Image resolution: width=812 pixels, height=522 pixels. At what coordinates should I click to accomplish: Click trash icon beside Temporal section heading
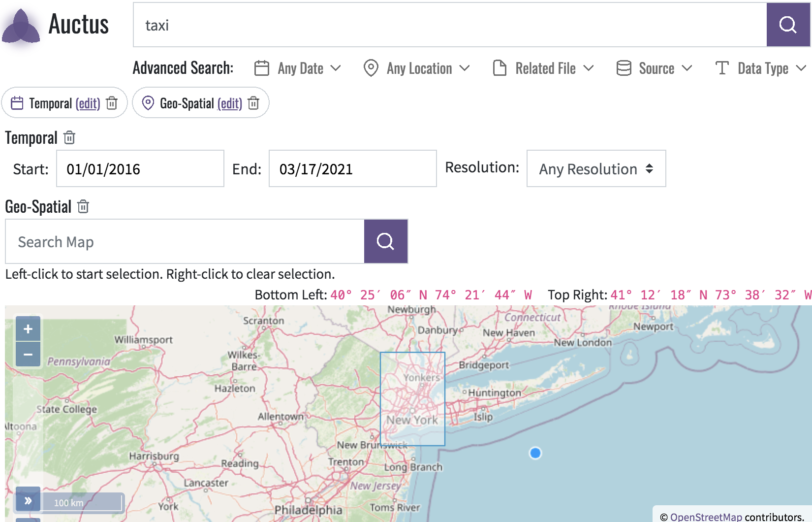coord(69,138)
